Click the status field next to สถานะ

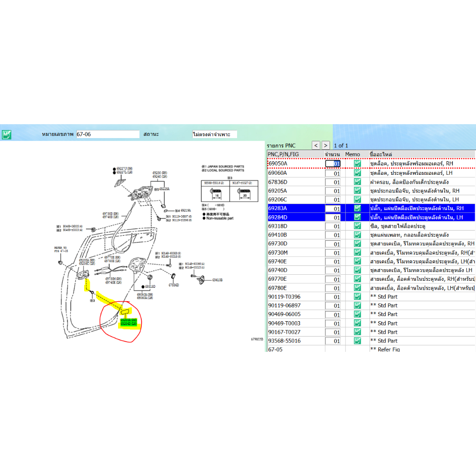click(214, 134)
